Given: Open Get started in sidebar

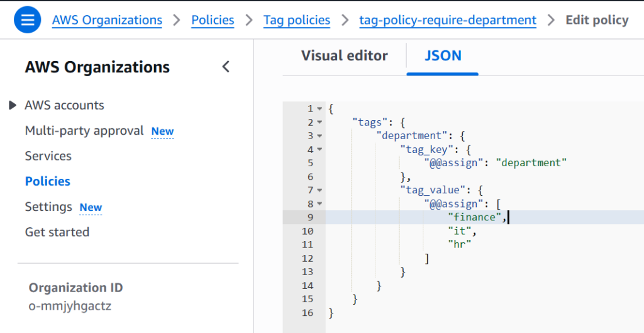Looking at the screenshot, I should pos(57,232).
